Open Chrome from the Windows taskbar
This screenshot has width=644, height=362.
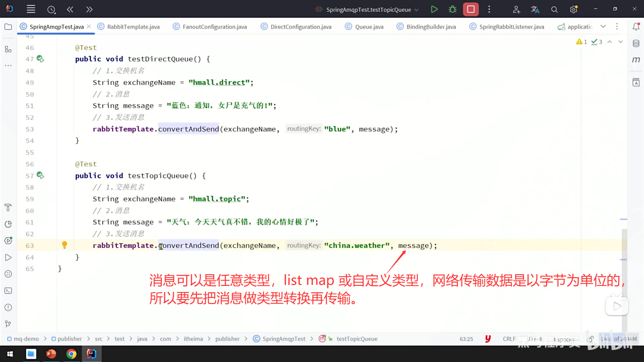pos(71,354)
